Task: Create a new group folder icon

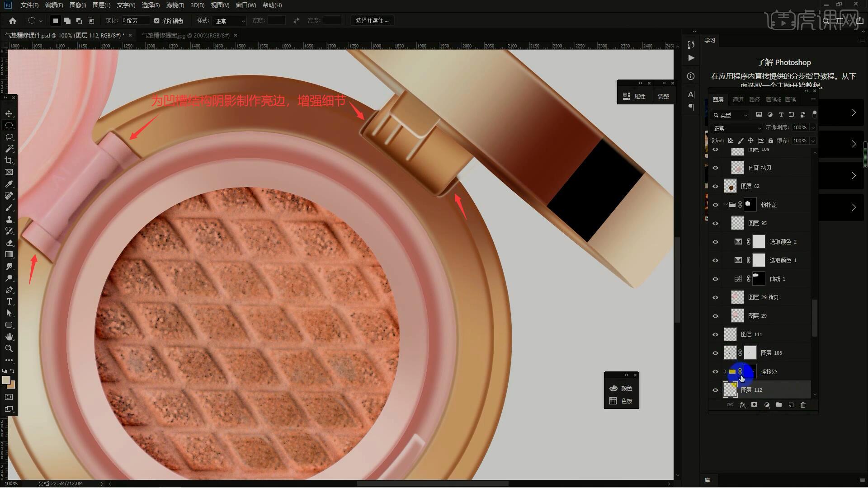Action: [x=778, y=405]
